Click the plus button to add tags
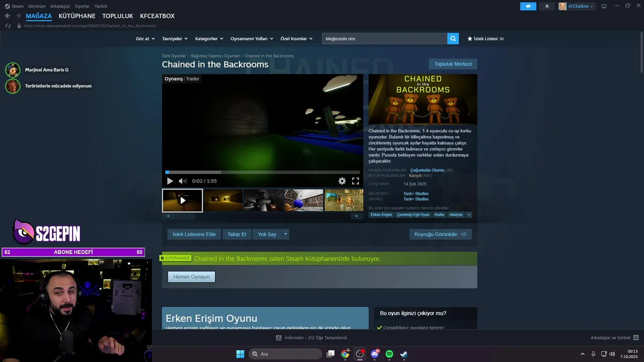 pos(469,215)
